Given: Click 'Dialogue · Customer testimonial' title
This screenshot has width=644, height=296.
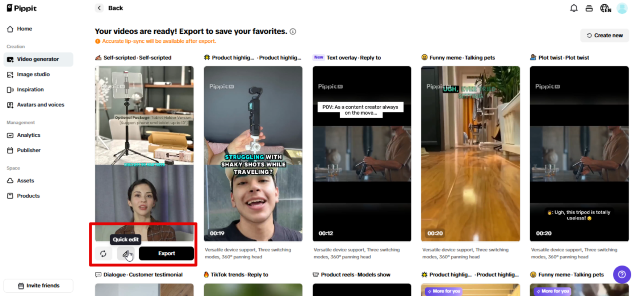Looking at the screenshot, I should 143,275.
